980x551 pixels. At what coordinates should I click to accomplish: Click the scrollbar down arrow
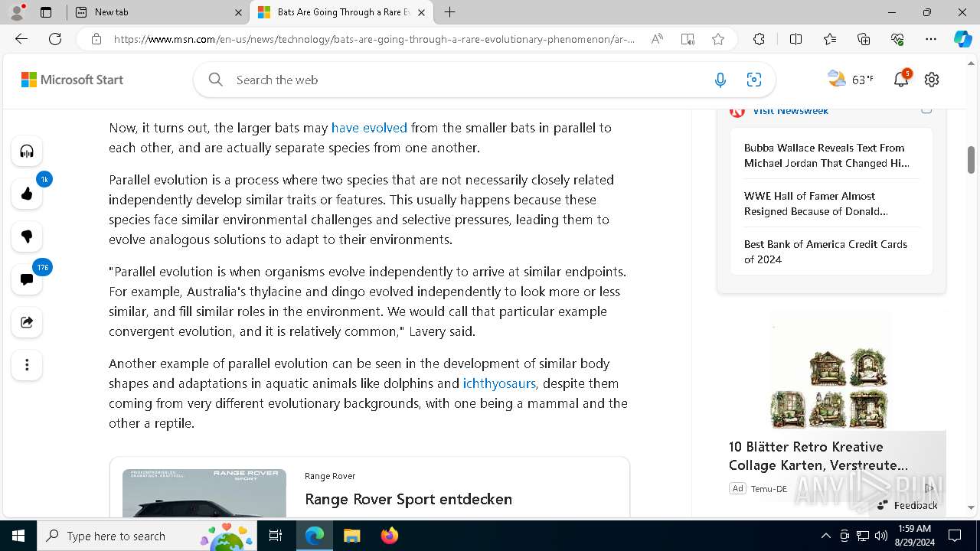(x=971, y=507)
